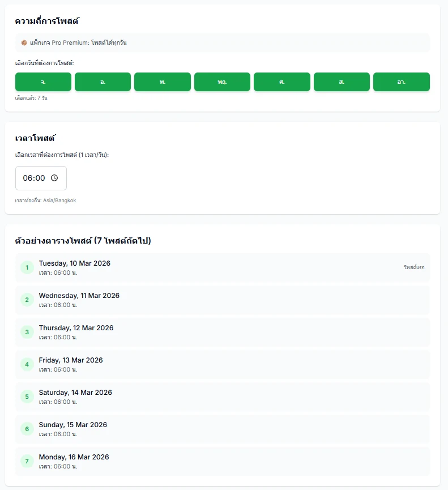Click the package icon beside Pro Premium
The image size is (448, 490).
pos(24,42)
